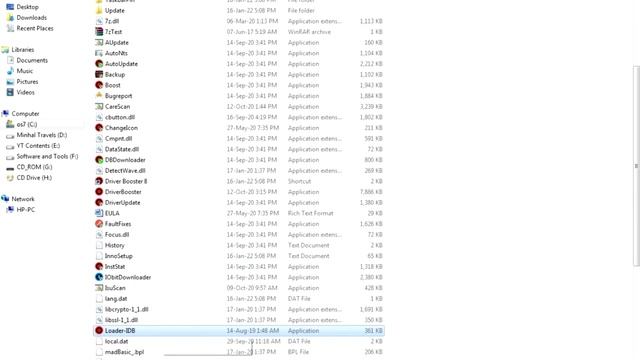This screenshot has width=640, height=360.
Task: Open Downloads in the navigation pane
Action: point(31,18)
